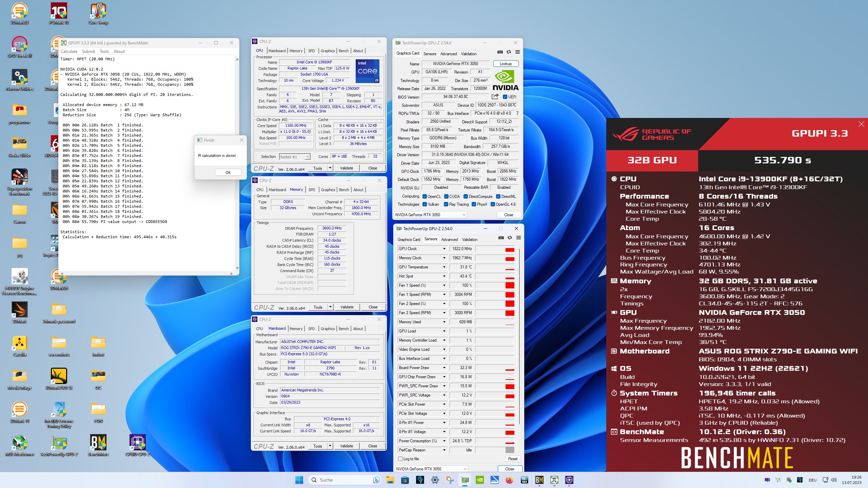Viewport: 868px width, 488px height.
Task: Toggle the DirectML checkbox
Action: coord(498,196)
